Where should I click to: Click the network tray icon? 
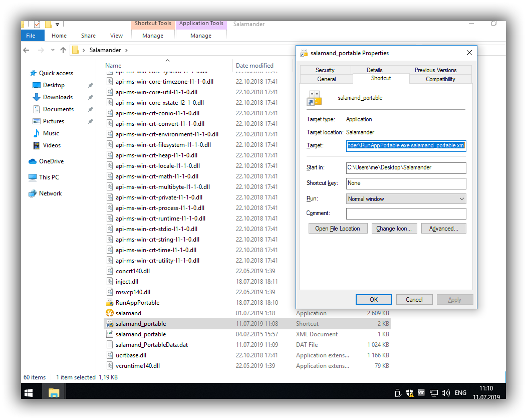click(433, 393)
